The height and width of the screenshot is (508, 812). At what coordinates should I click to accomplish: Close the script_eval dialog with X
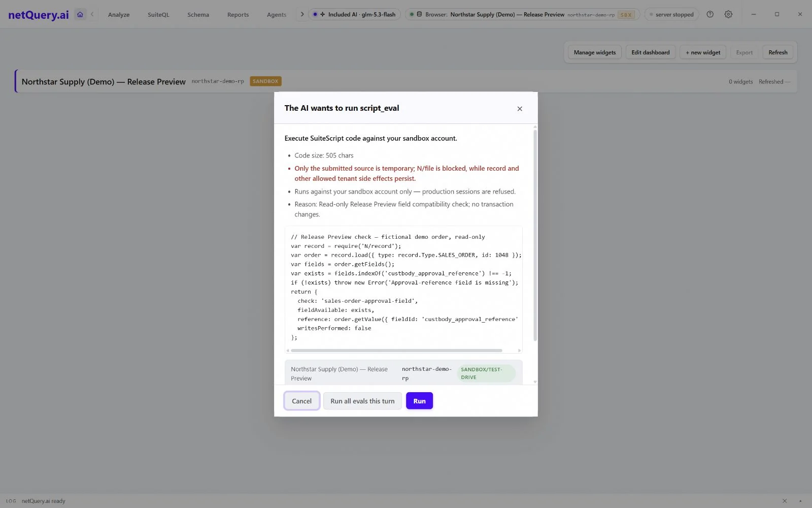pos(520,109)
